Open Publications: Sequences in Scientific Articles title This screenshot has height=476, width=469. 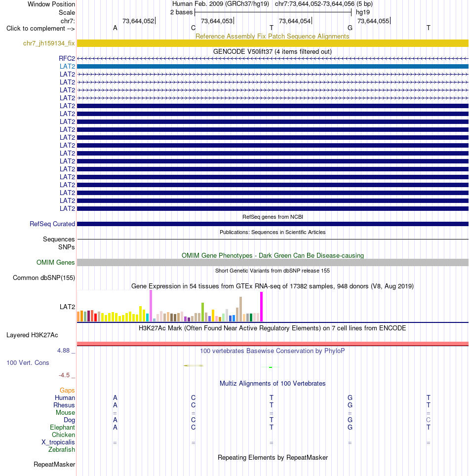pos(273,232)
